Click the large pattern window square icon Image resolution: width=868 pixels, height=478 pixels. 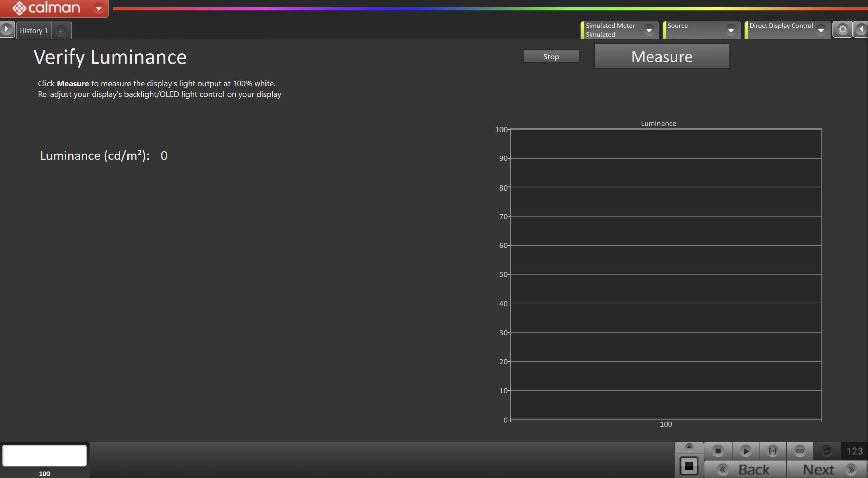[x=689, y=466]
